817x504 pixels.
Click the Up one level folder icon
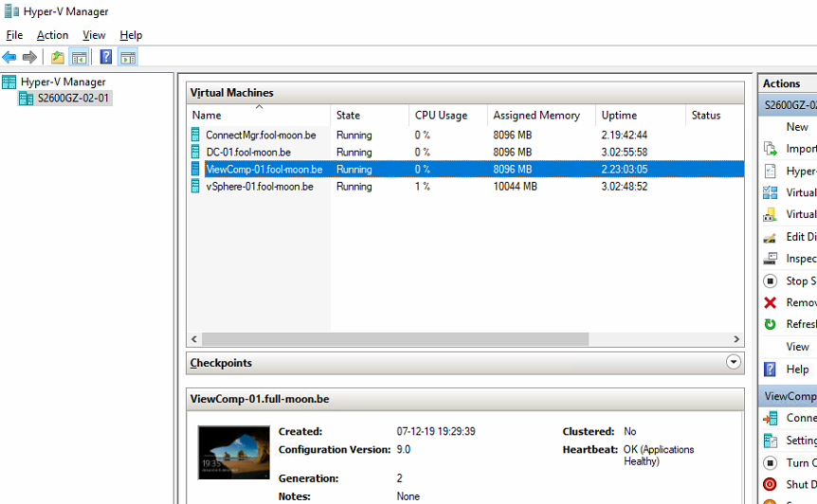coord(57,57)
